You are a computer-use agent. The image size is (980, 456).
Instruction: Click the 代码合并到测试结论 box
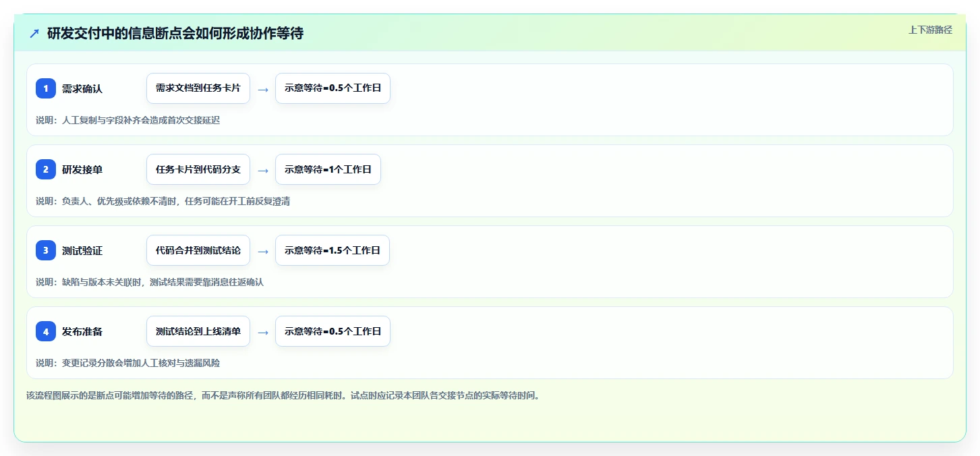point(198,250)
